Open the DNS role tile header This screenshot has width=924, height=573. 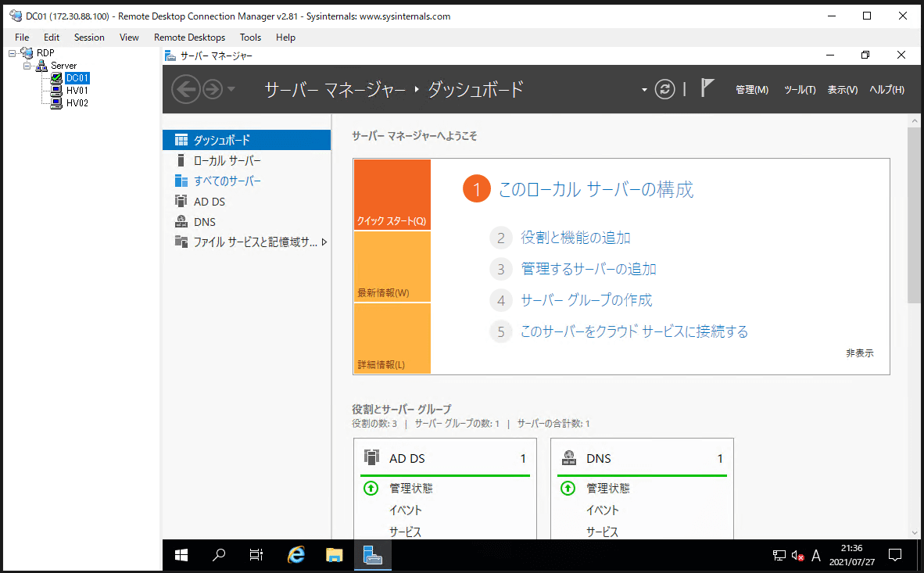click(x=642, y=458)
